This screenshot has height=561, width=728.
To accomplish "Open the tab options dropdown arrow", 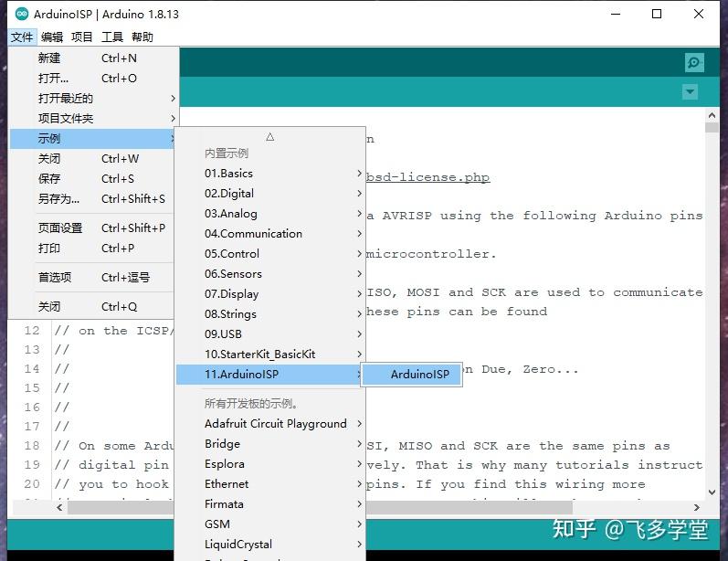I will tap(690, 91).
